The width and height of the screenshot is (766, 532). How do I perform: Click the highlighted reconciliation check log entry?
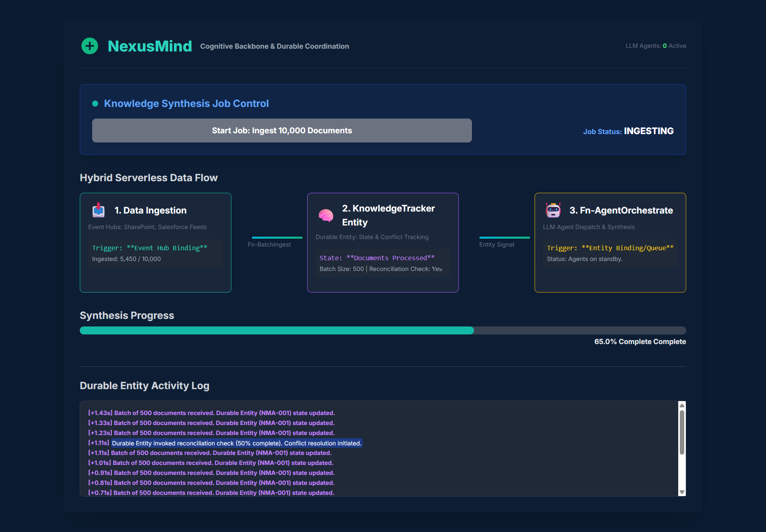(x=237, y=443)
